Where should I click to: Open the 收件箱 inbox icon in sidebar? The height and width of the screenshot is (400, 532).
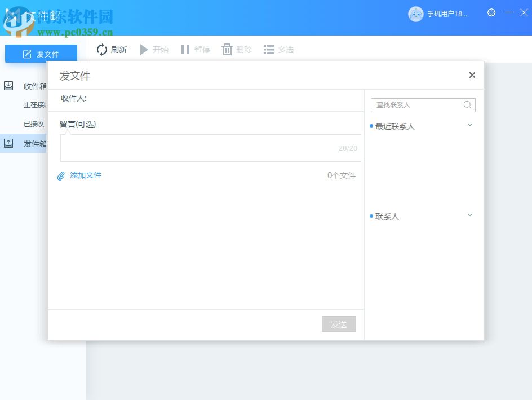pyautogui.click(x=8, y=85)
